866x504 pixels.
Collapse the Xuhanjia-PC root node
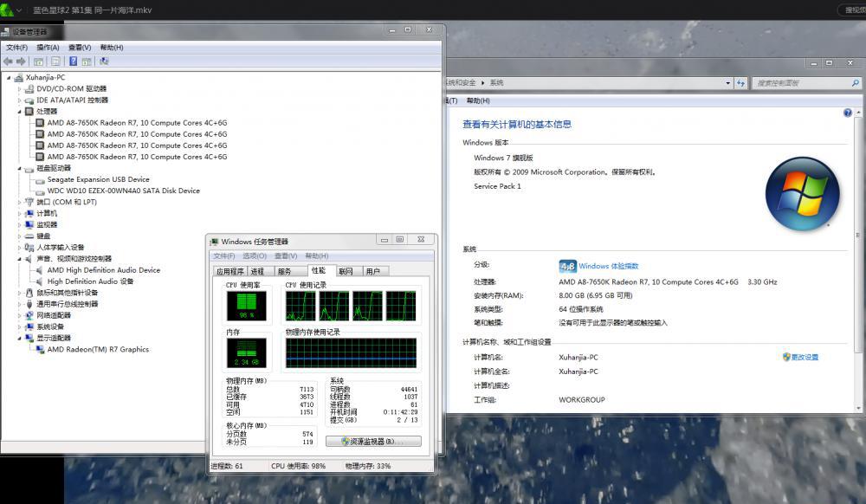(9, 78)
